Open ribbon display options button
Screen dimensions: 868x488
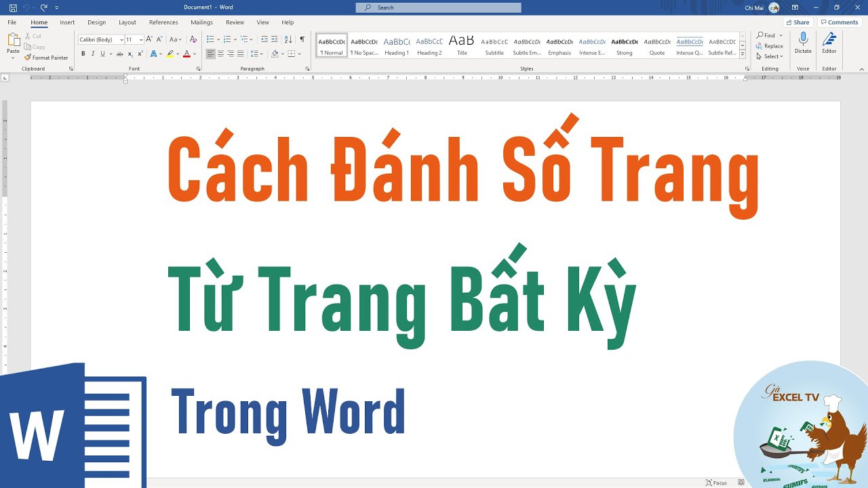pos(795,7)
